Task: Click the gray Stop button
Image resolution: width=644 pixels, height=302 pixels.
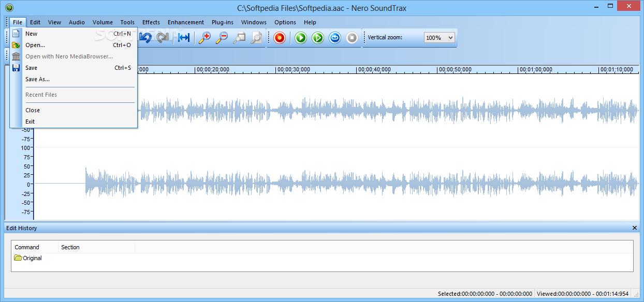Action: [x=352, y=38]
